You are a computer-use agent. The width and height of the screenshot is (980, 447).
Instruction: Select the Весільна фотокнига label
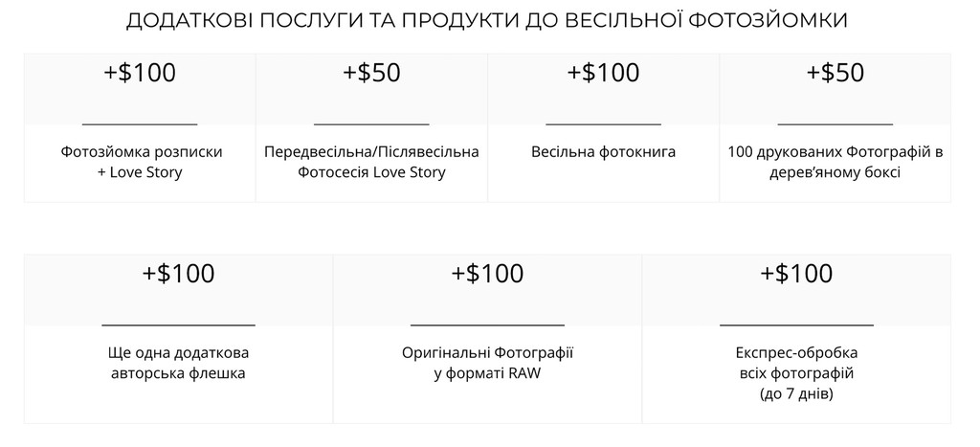[x=603, y=152]
